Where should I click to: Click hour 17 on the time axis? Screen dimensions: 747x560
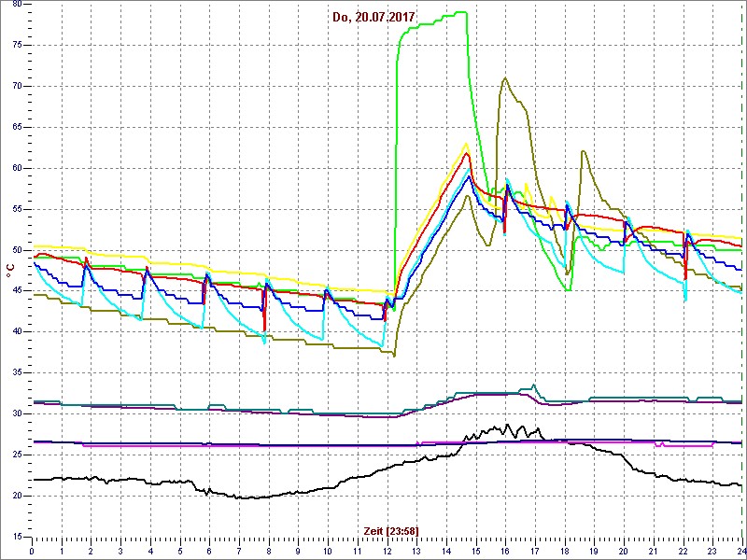(535, 552)
